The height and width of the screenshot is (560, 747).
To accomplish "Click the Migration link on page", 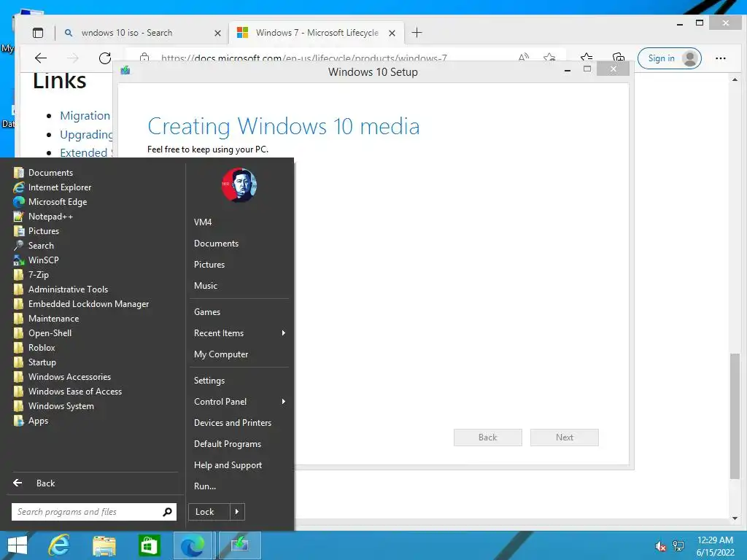I will pyautogui.click(x=85, y=116).
